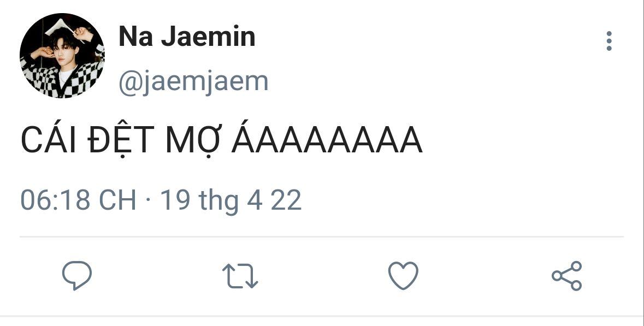Screen dimensions: 644x326
Task: Open the @jaemjaem handle link
Action: pos(193,81)
